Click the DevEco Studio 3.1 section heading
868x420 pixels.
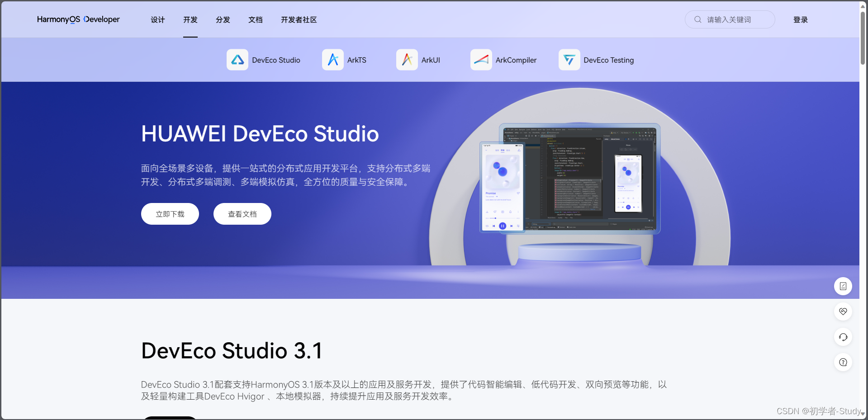click(232, 351)
